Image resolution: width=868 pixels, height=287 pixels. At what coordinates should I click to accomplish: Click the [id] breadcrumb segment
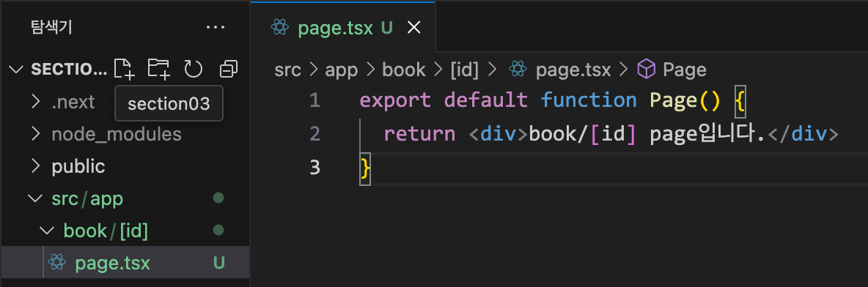pyautogui.click(x=464, y=70)
